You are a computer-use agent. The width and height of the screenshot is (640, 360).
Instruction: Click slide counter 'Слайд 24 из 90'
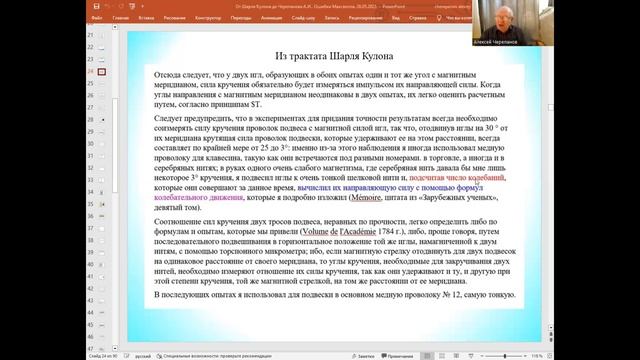click(103, 356)
